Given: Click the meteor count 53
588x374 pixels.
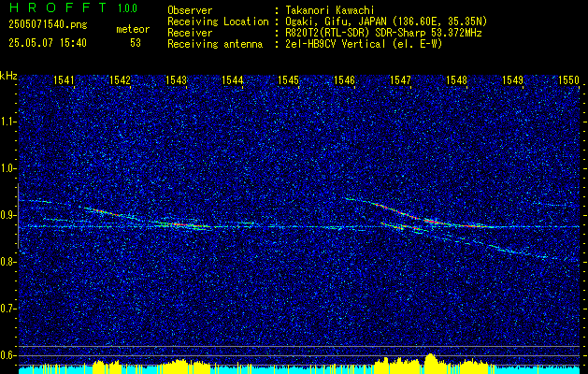Looking at the screenshot, I should [136, 43].
